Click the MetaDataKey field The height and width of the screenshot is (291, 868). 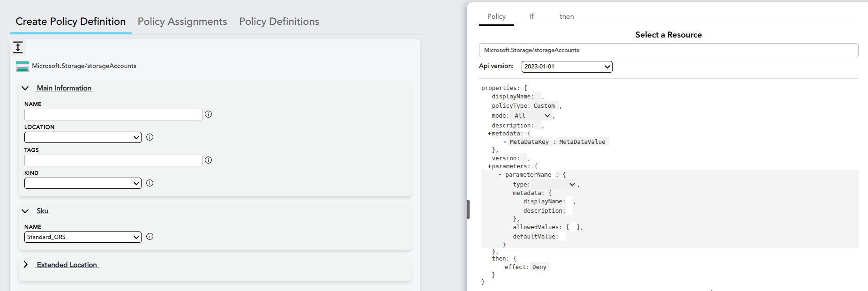(x=529, y=142)
